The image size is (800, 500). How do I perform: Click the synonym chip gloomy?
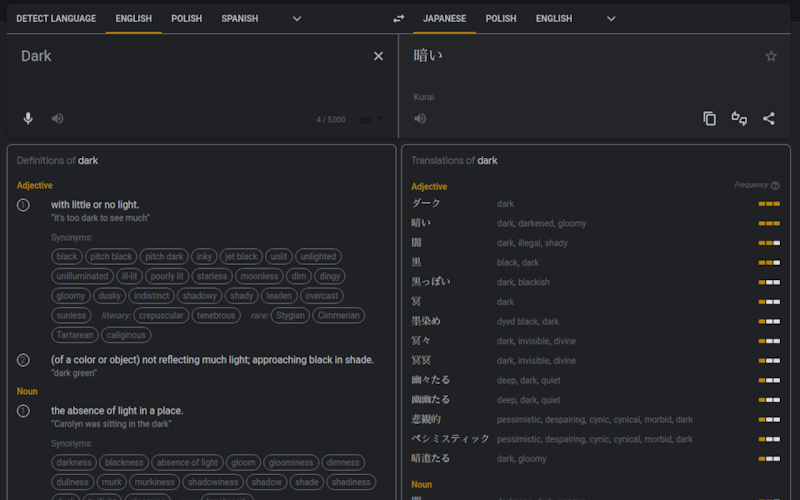point(71,296)
